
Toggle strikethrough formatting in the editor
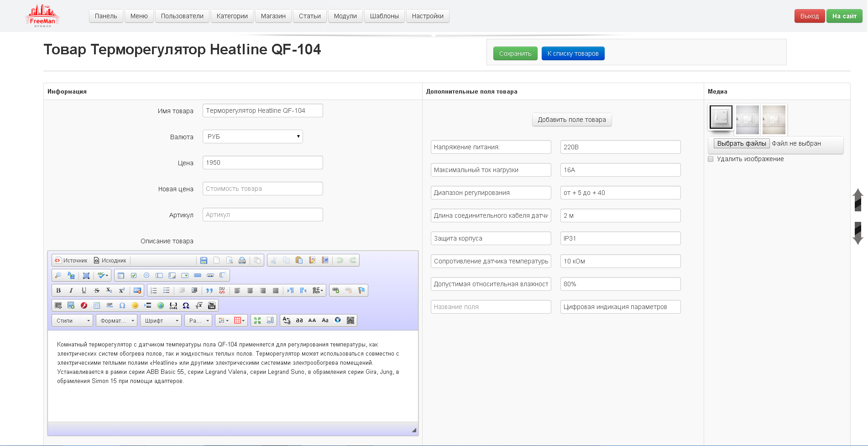[x=97, y=290]
